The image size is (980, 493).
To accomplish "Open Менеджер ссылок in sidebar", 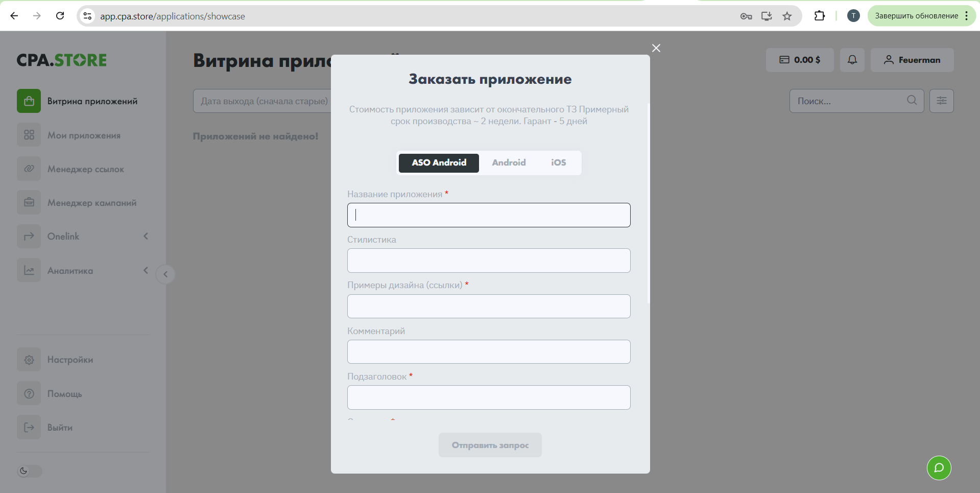I will (x=83, y=169).
